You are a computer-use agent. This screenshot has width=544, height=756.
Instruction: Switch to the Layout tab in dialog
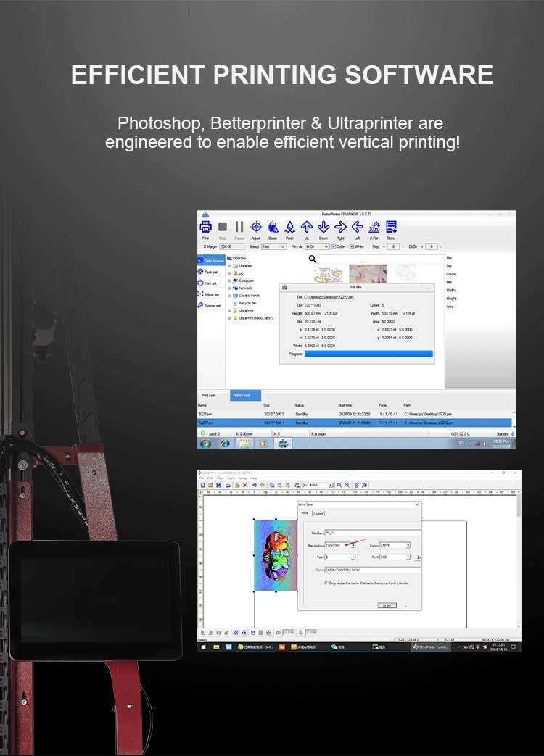point(318,513)
